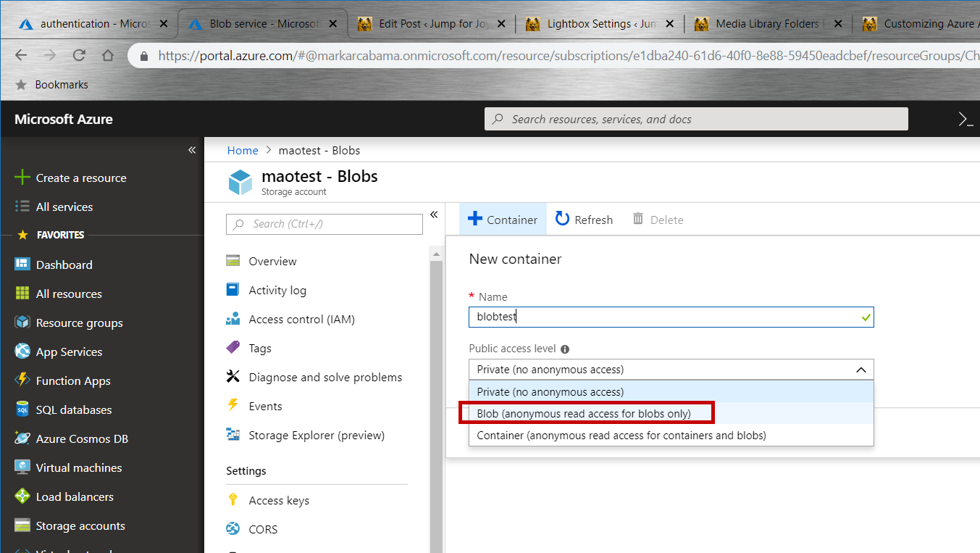
Task: Click the Virtual machines monitor icon
Action: click(22, 467)
